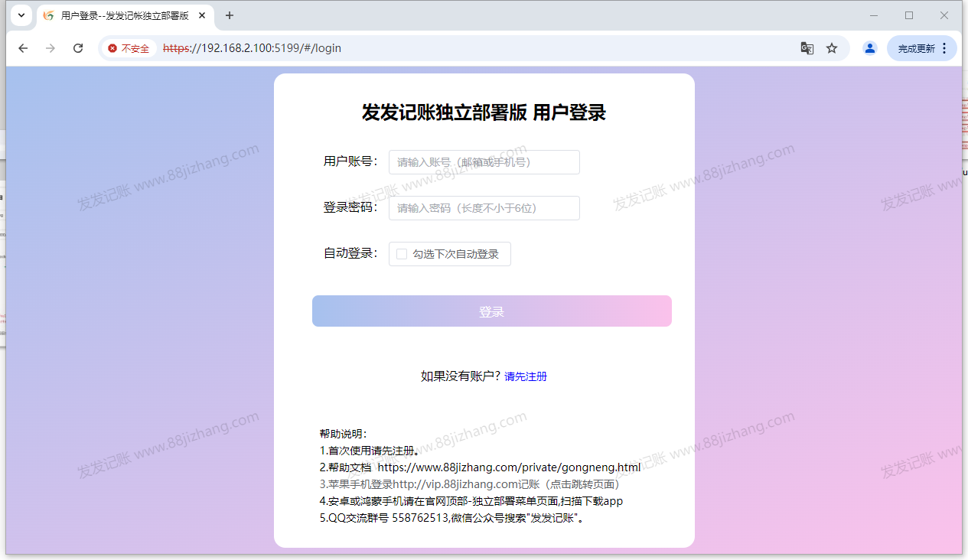
Task: Focus the 登录密码 input field
Action: pos(484,208)
